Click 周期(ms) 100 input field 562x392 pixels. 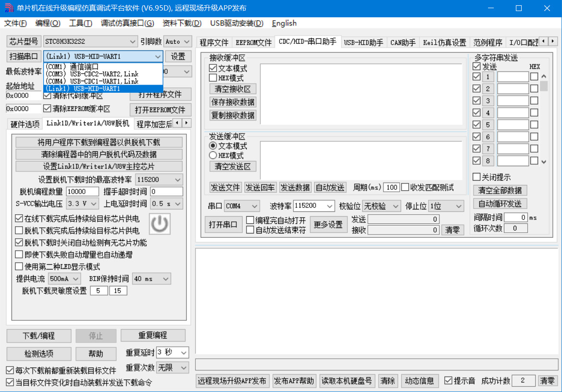[x=391, y=187]
